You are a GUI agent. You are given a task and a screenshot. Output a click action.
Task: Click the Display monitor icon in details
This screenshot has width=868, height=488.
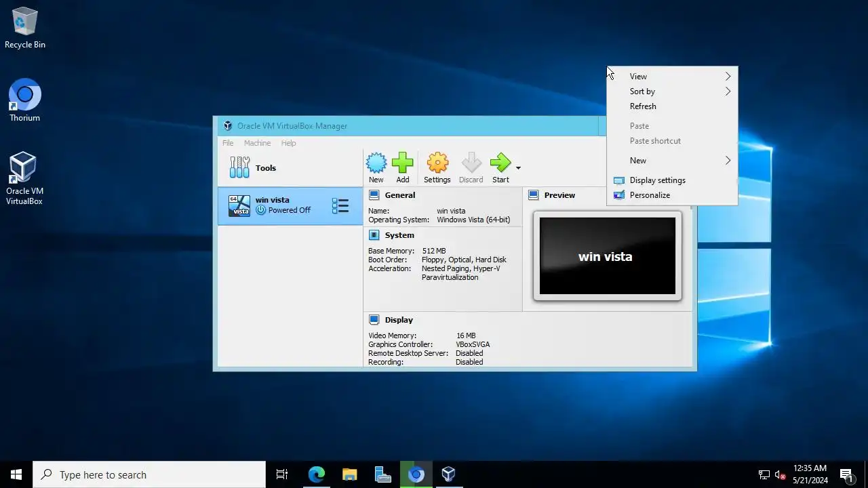[x=374, y=320]
